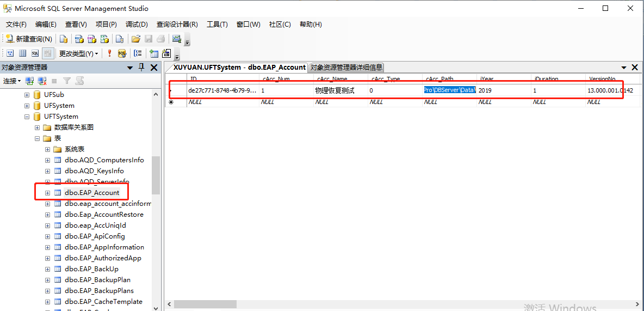Click the Open File folder icon

136,39
